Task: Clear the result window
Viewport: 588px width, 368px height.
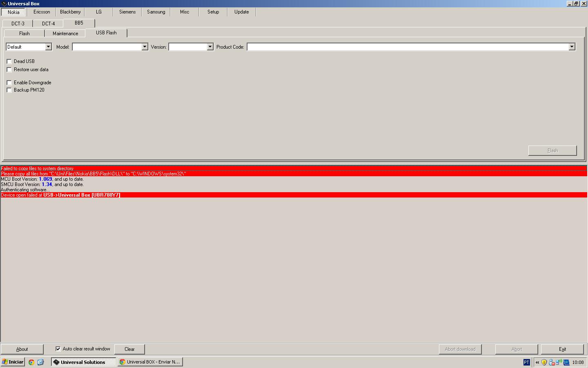Action: coord(129,349)
